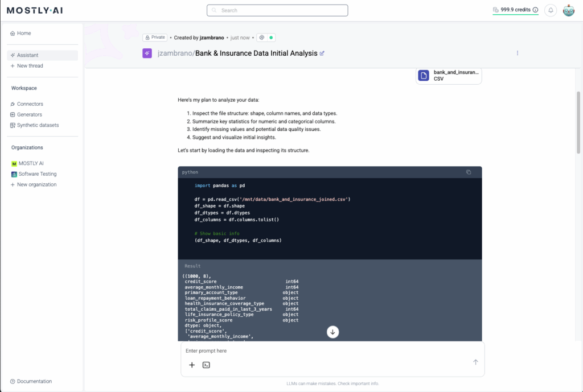Open the bank_and_insuran... CSV attachment
Screen dimensions: 583x392
tap(449, 76)
